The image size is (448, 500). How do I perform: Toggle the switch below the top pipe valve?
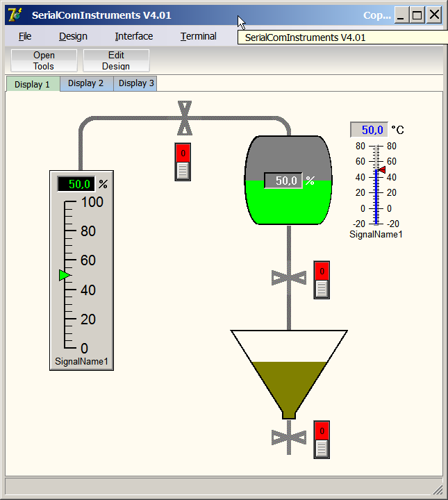(183, 162)
